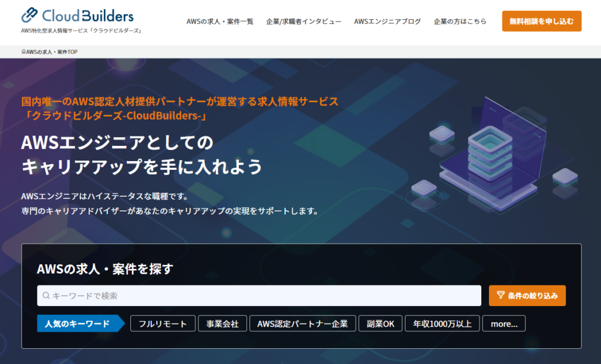Image resolution: width=601 pixels, height=364 pixels.
Task: Click the home icon in breadcrumb
Action: coord(23,52)
